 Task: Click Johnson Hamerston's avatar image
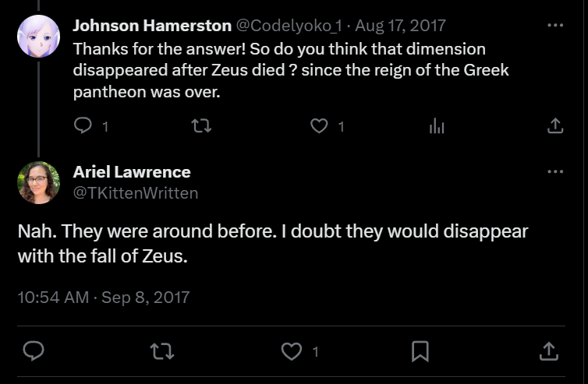click(38, 37)
